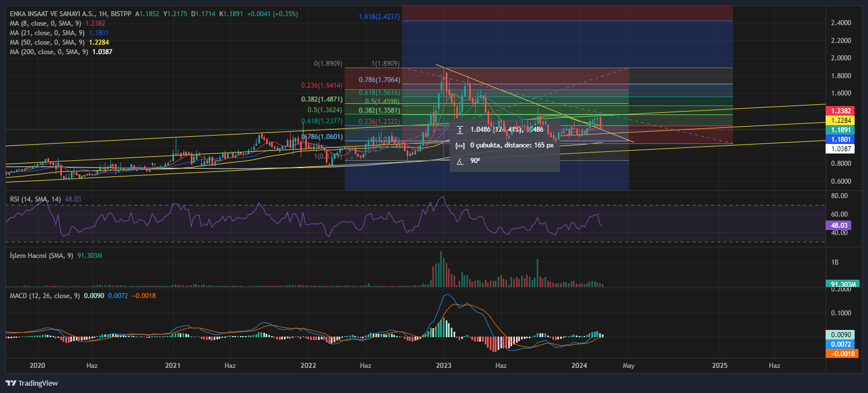
Task: Click the 0.618(1.2377) Fibonacci level label
Action: [321, 121]
